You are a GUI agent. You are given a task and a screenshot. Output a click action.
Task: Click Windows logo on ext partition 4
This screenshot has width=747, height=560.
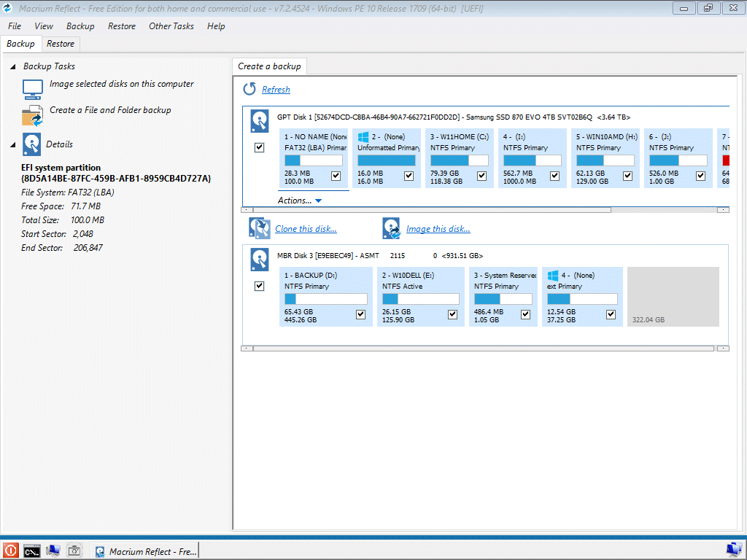(x=553, y=276)
